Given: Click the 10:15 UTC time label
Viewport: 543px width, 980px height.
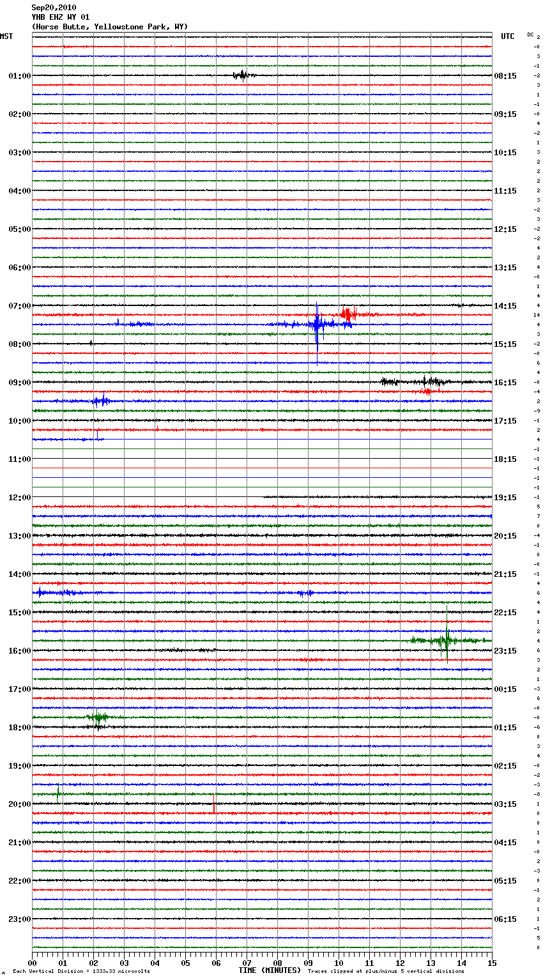Looking at the screenshot, I should click(x=505, y=153).
